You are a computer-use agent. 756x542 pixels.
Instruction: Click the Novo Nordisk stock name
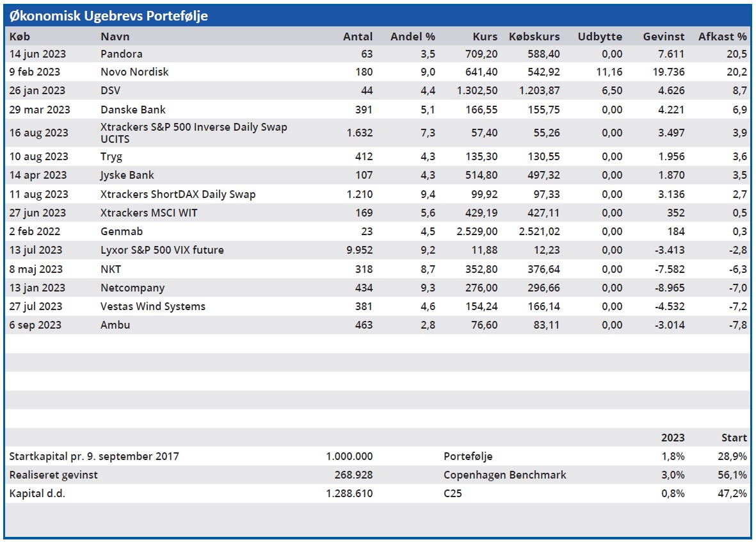coord(134,72)
